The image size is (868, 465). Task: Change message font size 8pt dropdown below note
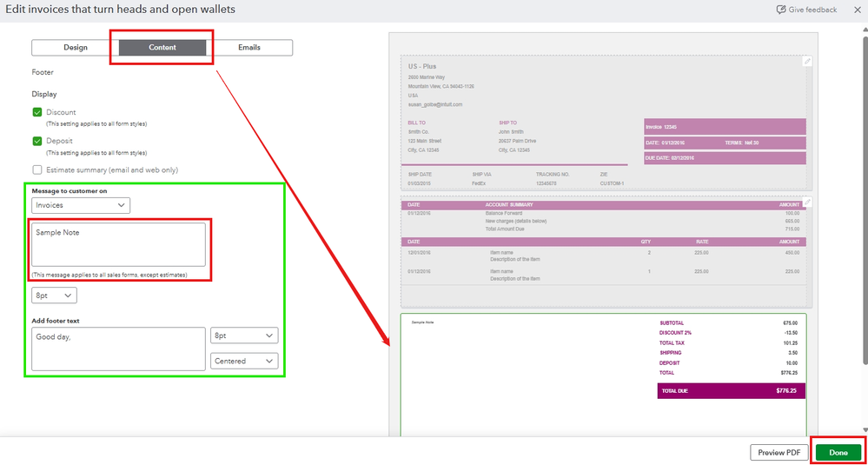54,296
